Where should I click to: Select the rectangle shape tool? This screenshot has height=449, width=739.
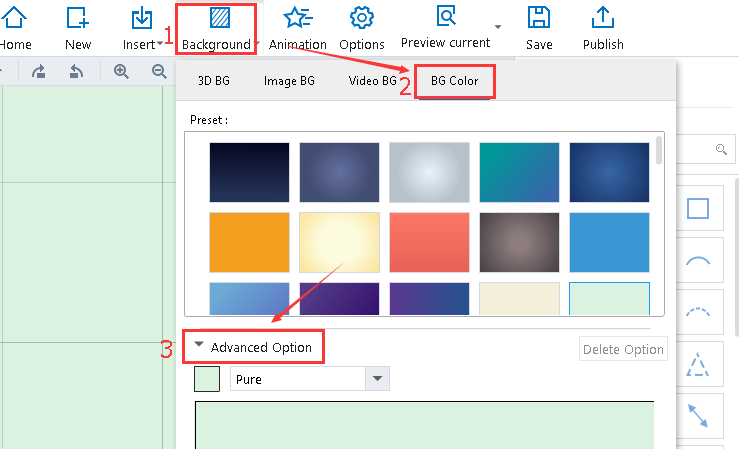[697, 208]
